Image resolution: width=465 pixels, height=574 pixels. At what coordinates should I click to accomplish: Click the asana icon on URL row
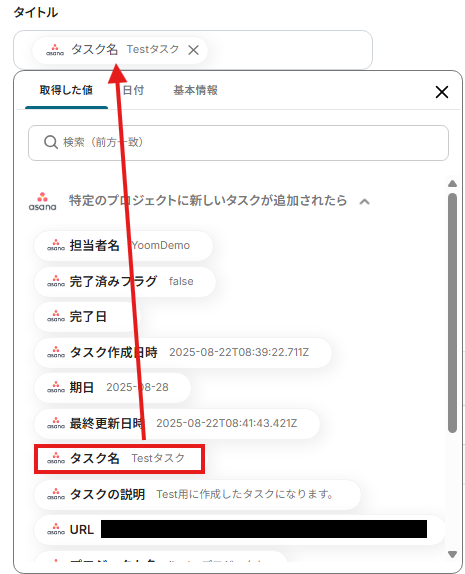click(x=56, y=530)
